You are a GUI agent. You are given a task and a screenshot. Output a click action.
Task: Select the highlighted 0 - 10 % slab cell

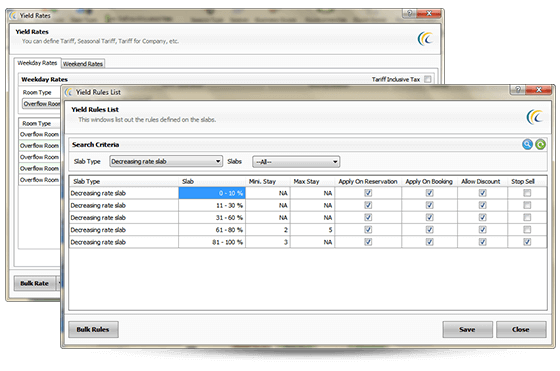(212, 193)
